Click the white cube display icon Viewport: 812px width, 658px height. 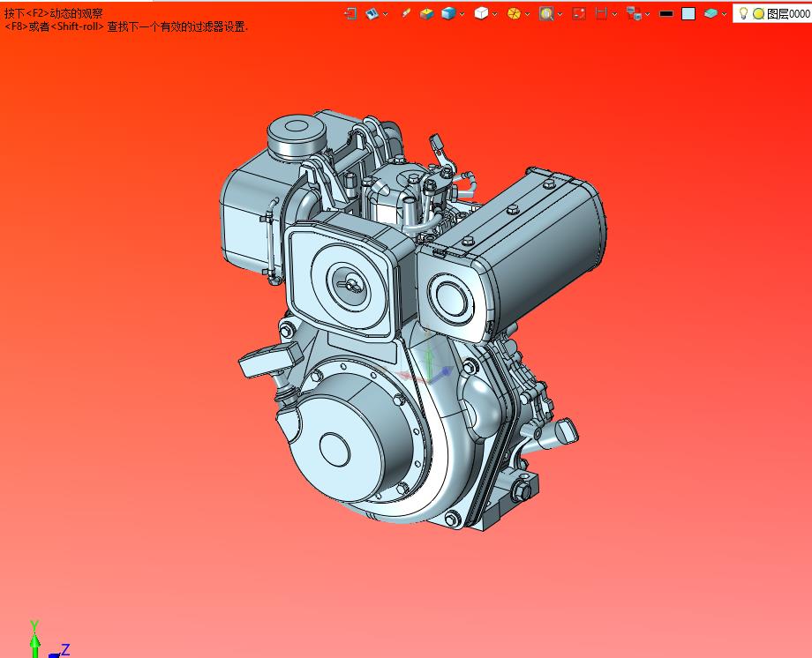(x=481, y=13)
